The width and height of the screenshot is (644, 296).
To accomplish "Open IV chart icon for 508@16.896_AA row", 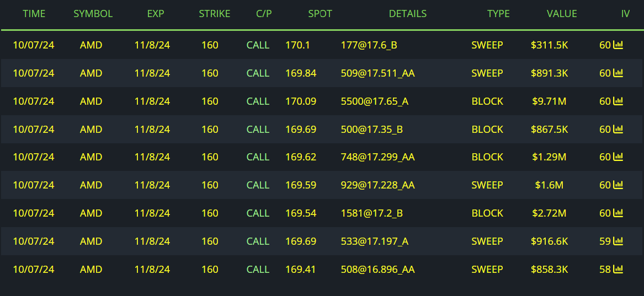I will (x=618, y=270).
